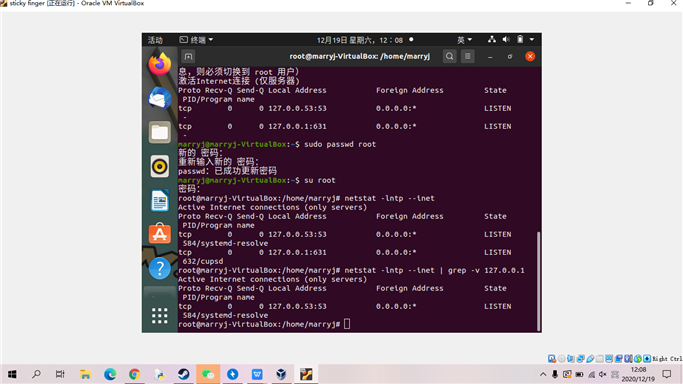The height and width of the screenshot is (384, 683).
Task: Open WPS Office from the taskbar
Action: [257, 374]
